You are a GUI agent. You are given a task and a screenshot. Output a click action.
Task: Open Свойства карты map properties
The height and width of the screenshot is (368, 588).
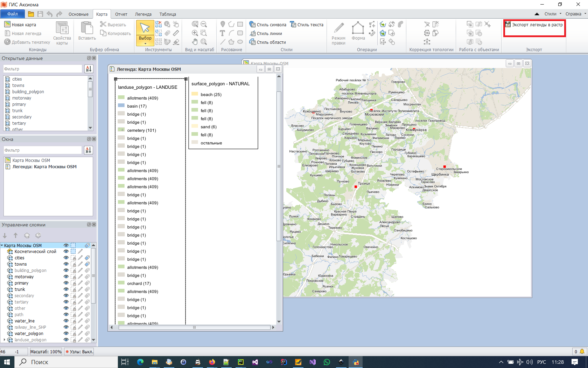click(62, 33)
